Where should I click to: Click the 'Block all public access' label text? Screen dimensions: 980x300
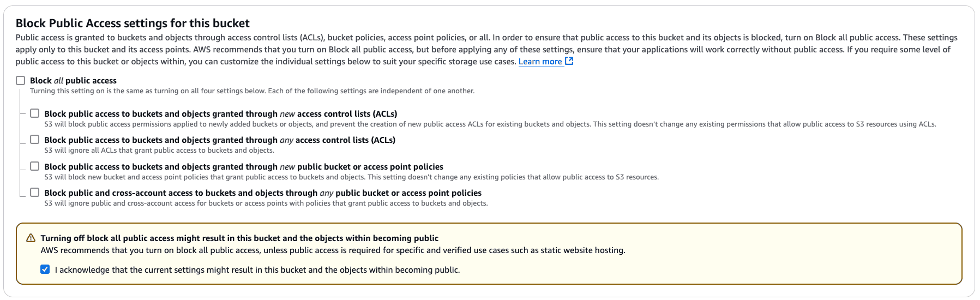pyautogui.click(x=73, y=81)
